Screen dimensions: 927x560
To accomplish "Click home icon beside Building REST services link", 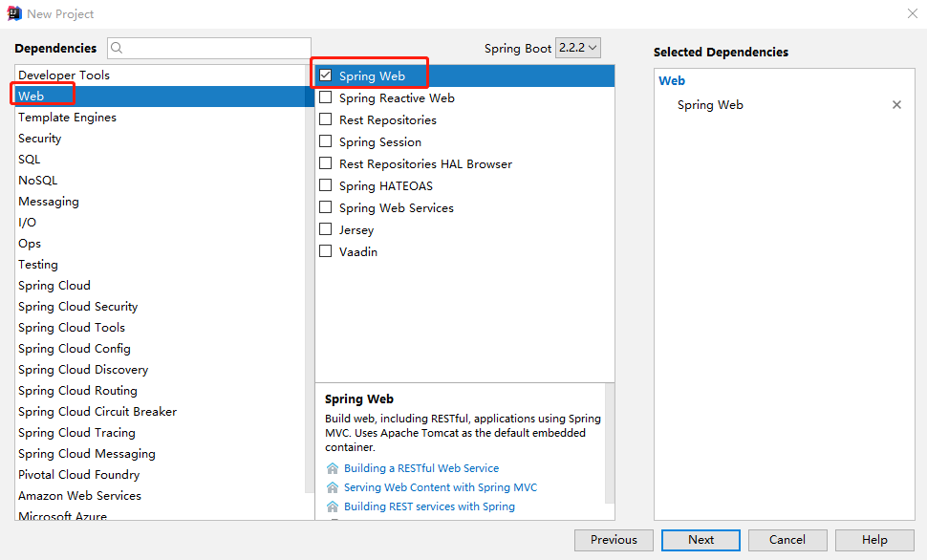I will tap(333, 506).
